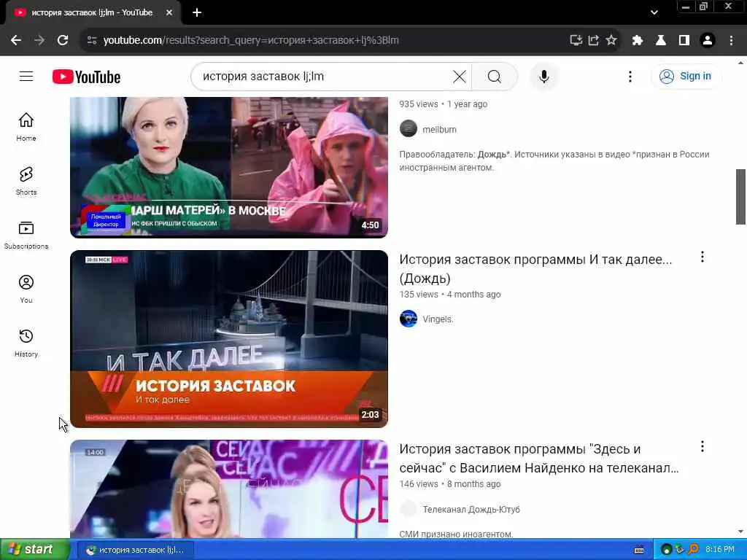Open Телеканал Дождь-Ютуб channel link

pyautogui.click(x=471, y=509)
